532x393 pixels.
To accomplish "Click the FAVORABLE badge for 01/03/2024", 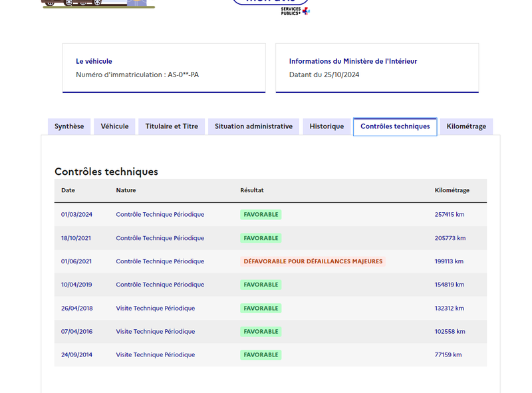I will click(x=261, y=215).
